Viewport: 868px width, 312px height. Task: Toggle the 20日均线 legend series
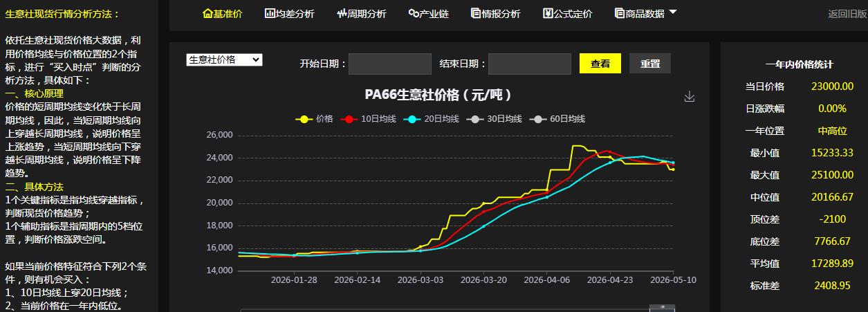[x=431, y=119]
